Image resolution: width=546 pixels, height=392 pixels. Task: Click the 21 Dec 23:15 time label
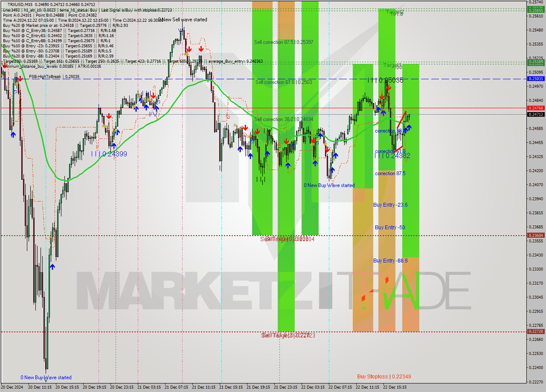tap(285, 387)
